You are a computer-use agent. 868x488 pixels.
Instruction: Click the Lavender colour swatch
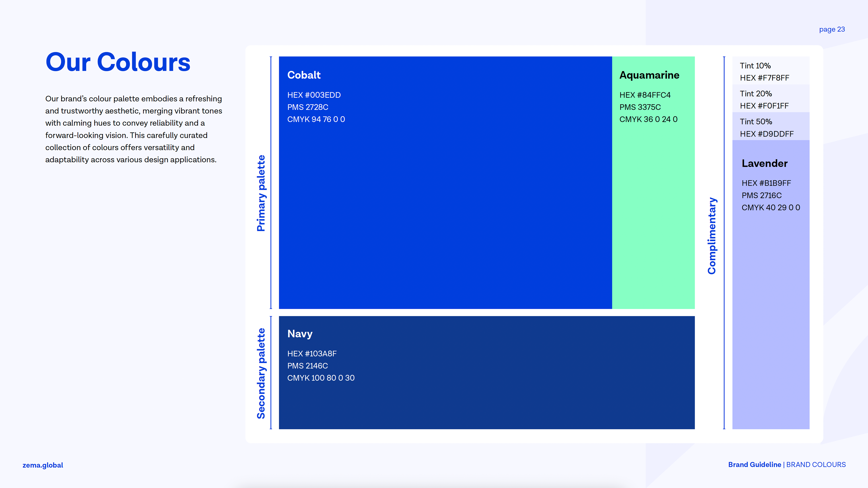(771, 285)
